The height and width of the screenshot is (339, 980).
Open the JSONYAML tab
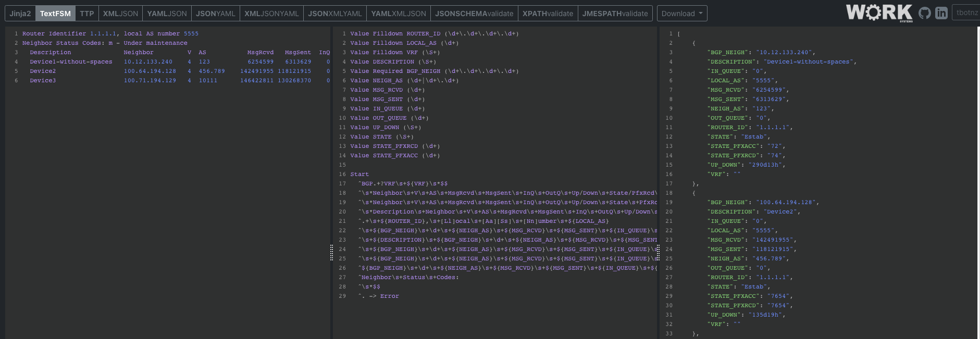click(216, 14)
